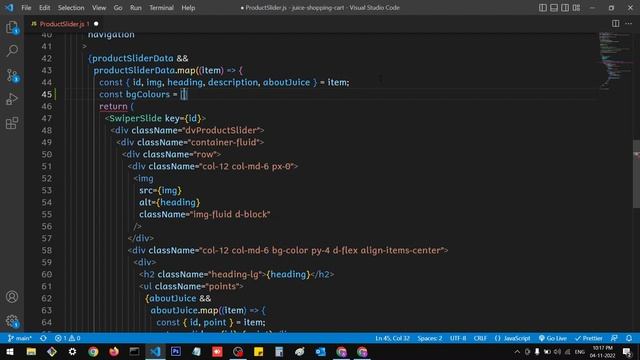Open Firefox from taskbar
640x360 pixels.
click(114, 351)
